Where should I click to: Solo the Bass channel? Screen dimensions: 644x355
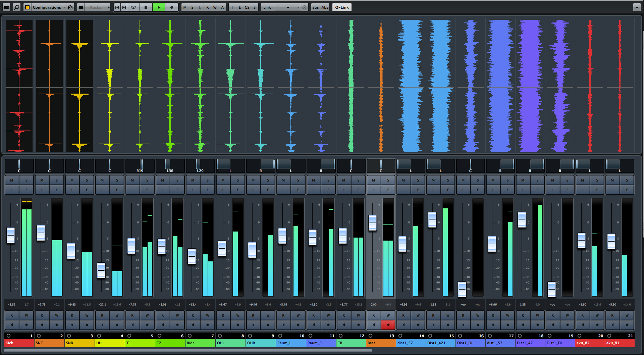[x=388, y=180]
